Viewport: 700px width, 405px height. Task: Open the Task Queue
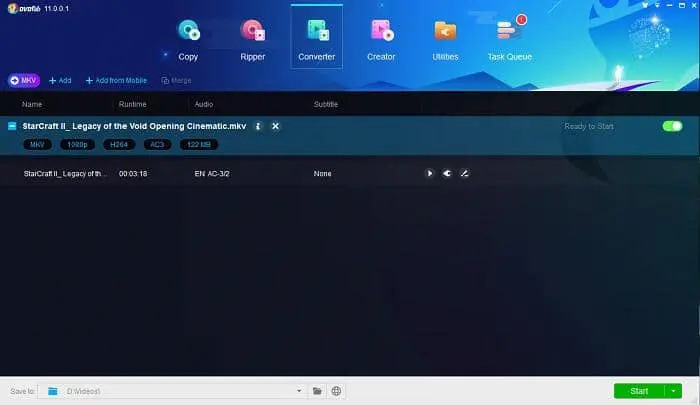[510, 39]
